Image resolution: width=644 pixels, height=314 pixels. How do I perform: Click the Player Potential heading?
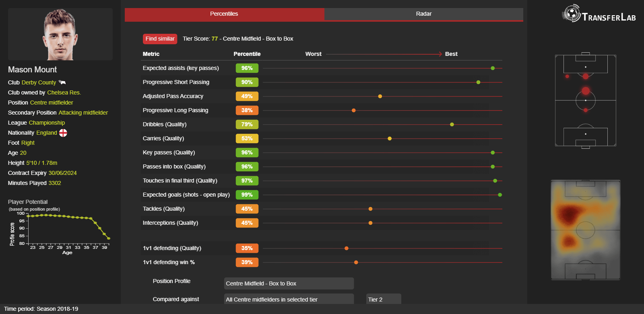pyautogui.click(x=28, y=202)
